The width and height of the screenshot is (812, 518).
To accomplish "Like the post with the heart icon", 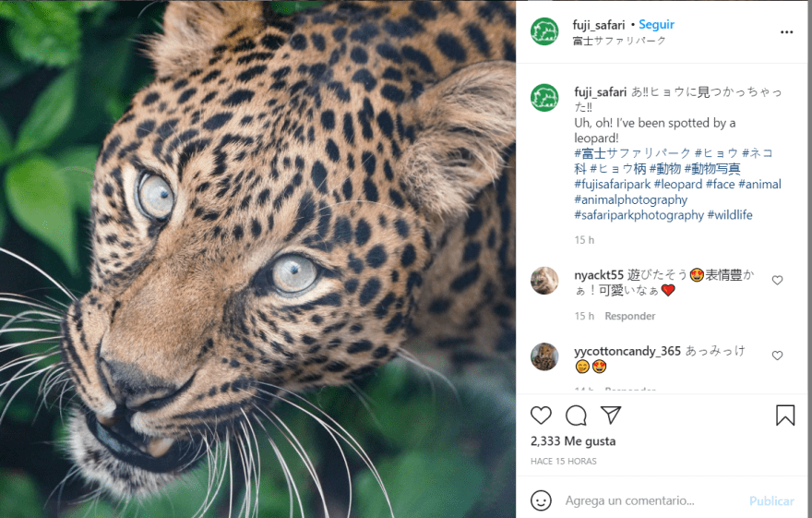I will point(542,416).
